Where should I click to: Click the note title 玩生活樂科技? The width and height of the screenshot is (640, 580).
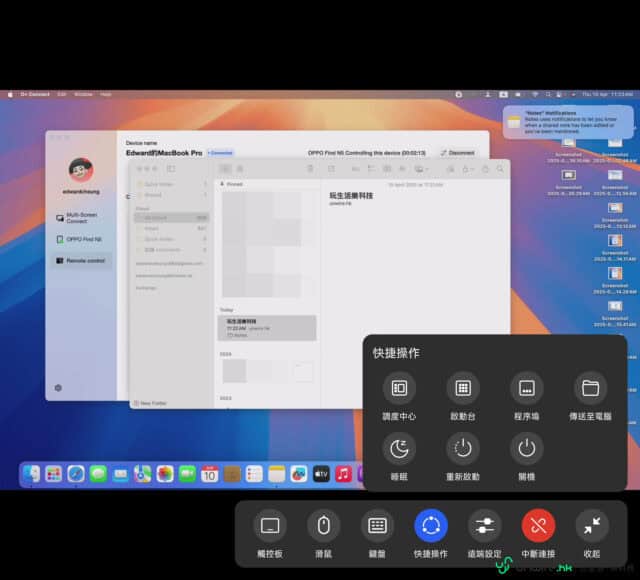351,196
